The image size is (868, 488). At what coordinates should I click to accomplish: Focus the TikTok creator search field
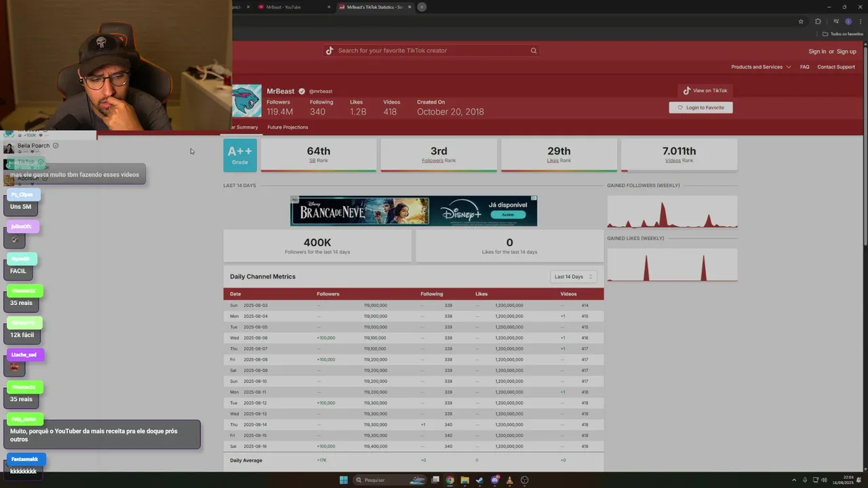click(x=431, y=50)
